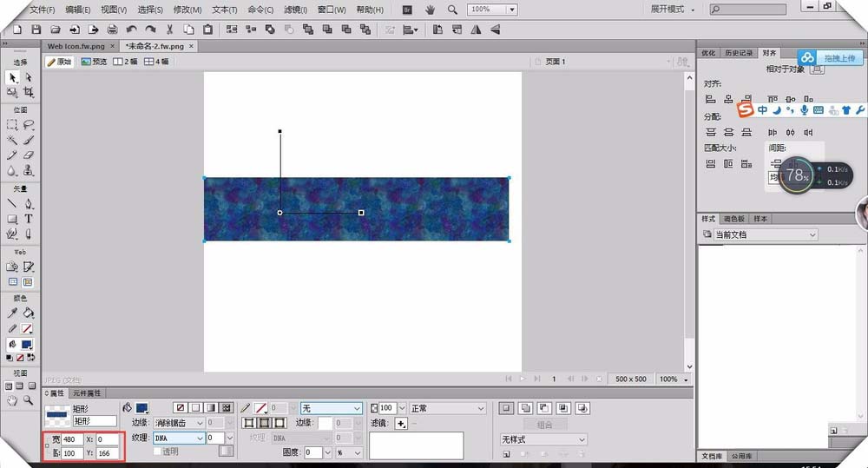
Task: Switch to the 历史记录 tab
Action: coord(739,53)
